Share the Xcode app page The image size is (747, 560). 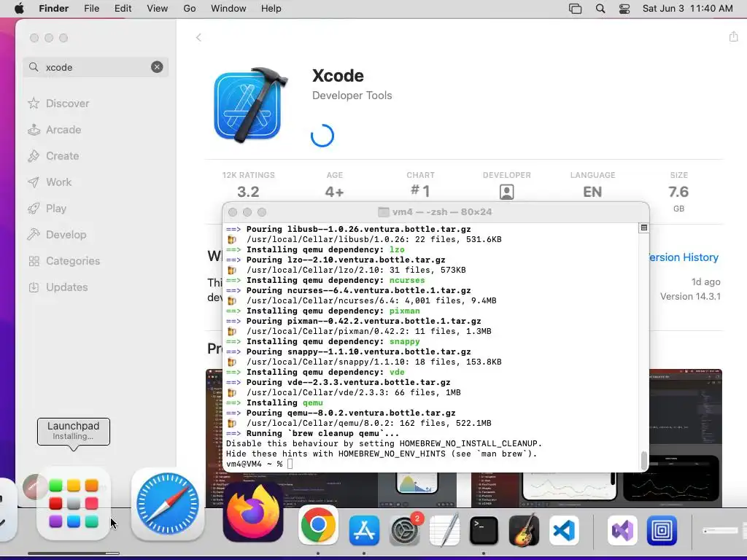pos(733,36)
